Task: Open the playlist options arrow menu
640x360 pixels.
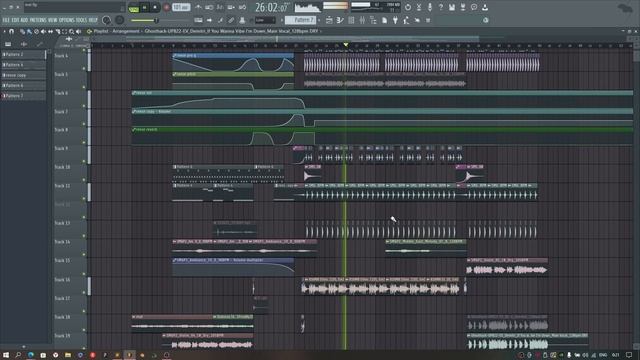Action: point(4,31)
